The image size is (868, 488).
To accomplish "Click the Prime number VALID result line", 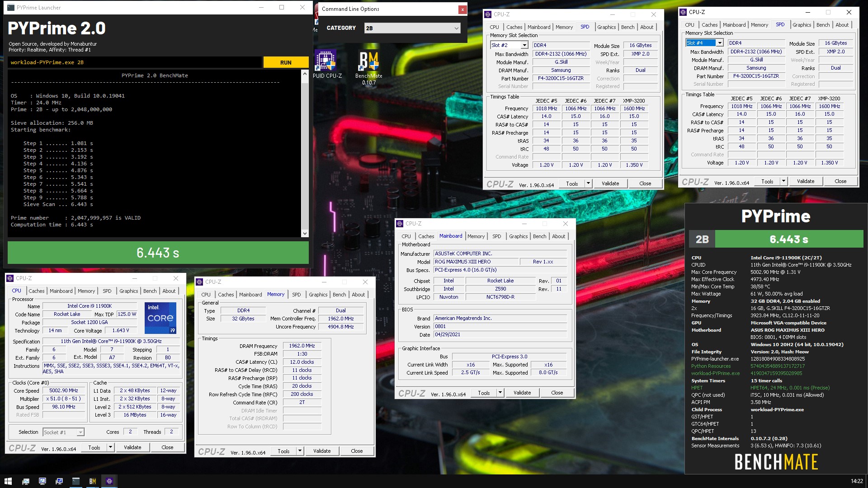I will [76, 218].
